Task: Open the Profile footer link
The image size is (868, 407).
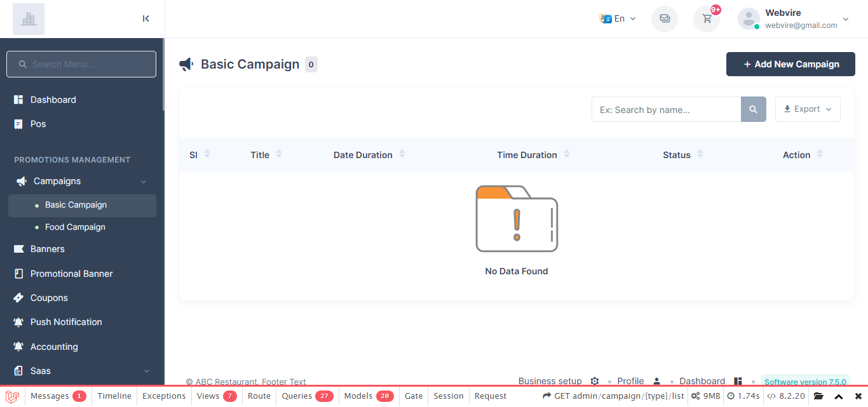Action: click(631, 382)
